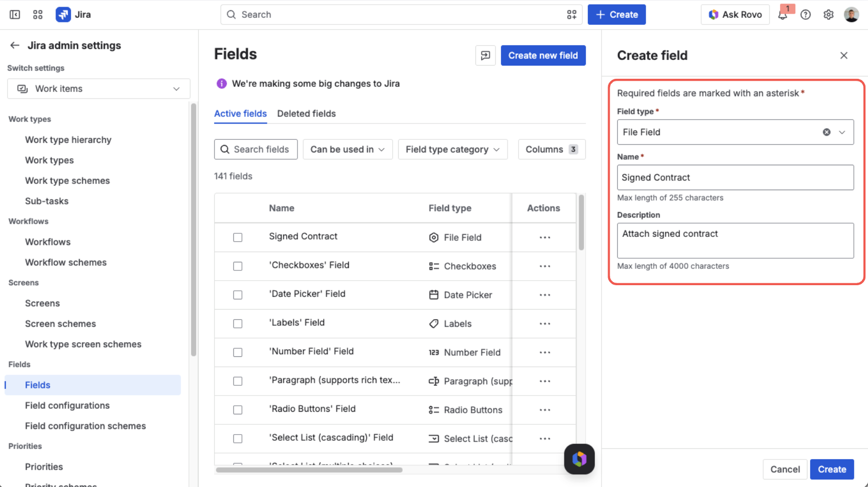Click the File Field type icon in table
The width and height of the screenshot is (868, 487).
click(x=434, y=237)
